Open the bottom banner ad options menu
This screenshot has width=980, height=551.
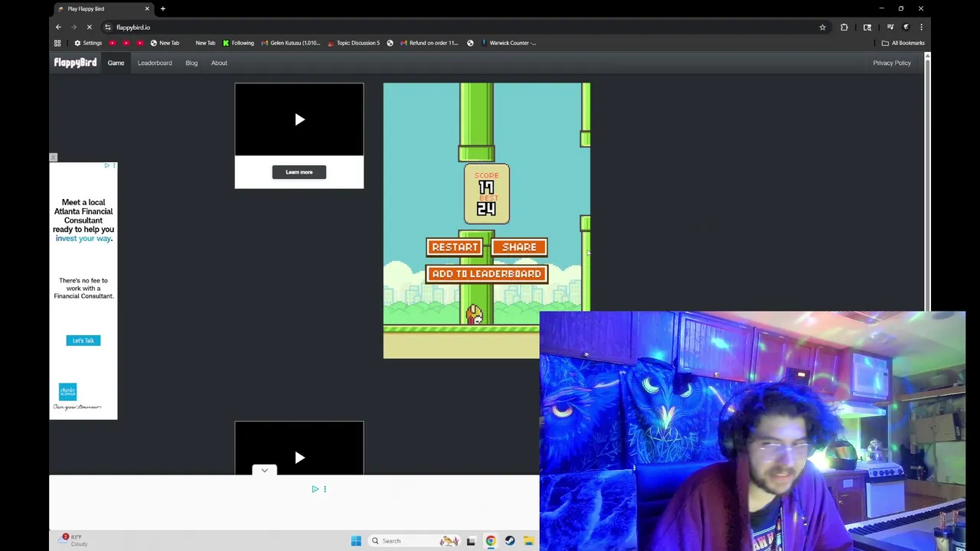point(325,489)
